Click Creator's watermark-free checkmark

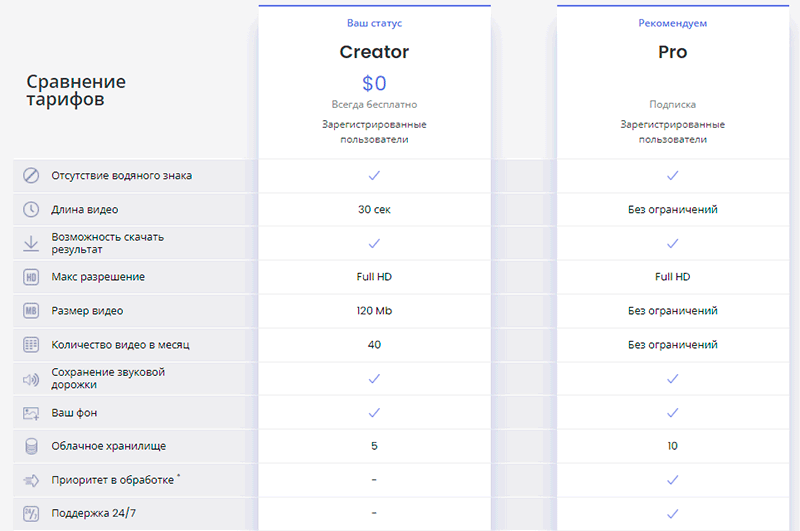click(374, 175)
